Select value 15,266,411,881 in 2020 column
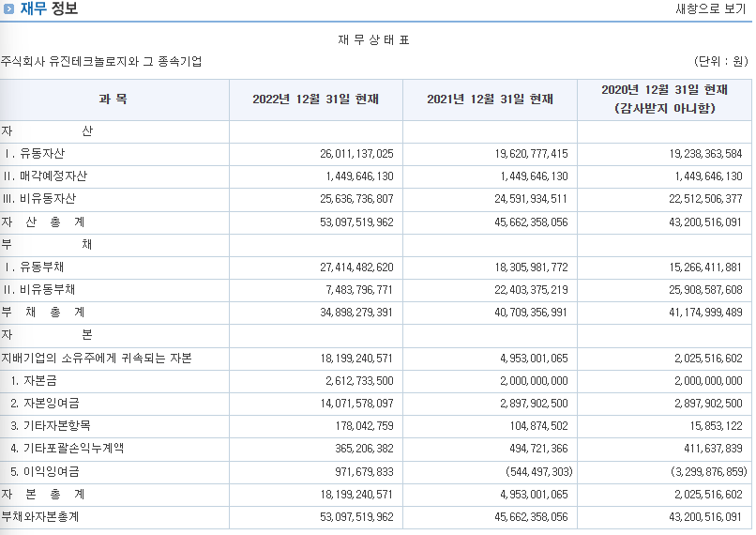The width and height of the screenshot is (756, 535). pyautogui.click(x=705, y=267)
